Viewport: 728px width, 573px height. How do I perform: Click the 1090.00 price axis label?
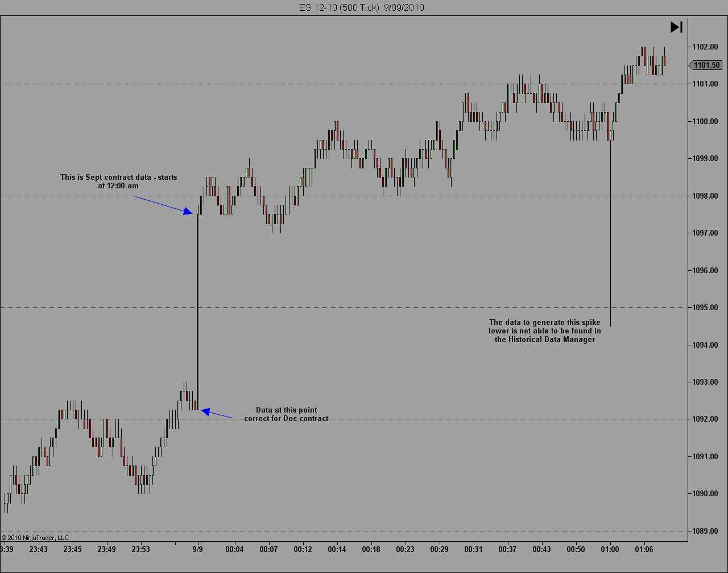[x=705, y=494]
